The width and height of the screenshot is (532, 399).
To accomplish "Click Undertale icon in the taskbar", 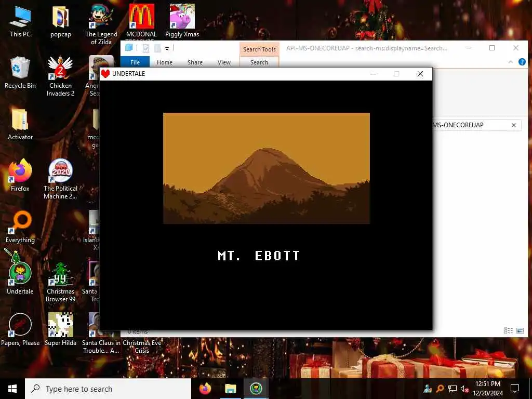I will click(x=256, y=389).
